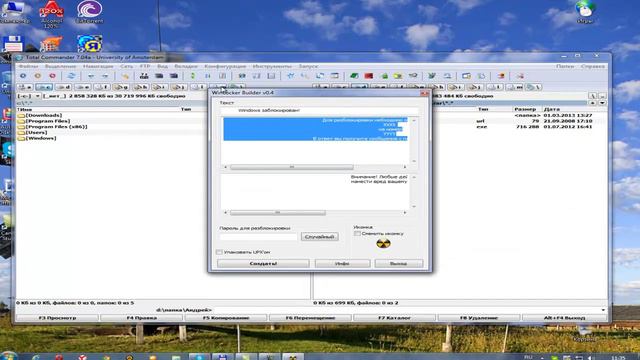Image resolution: width=640 pixels, height=360 pixels.
Task: Click the F3 Просмотр button
Action: 57,318
